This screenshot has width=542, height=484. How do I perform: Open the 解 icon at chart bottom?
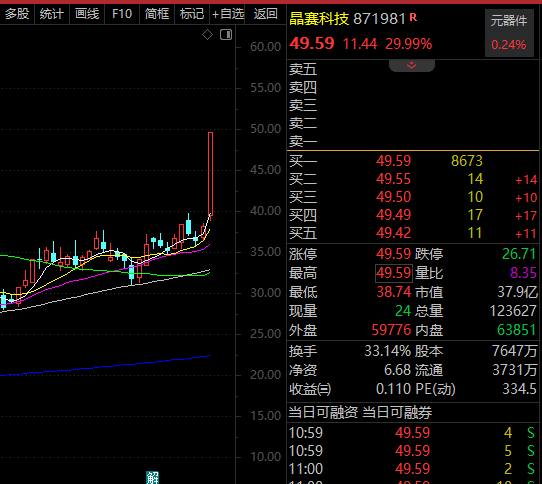[x=152, y=477]
